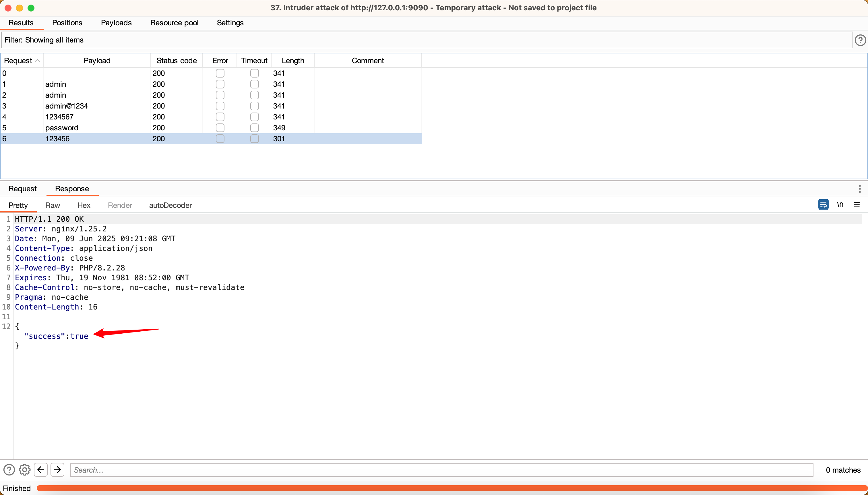Toggle Timeout checkbox for request 0

pos(254,73)
